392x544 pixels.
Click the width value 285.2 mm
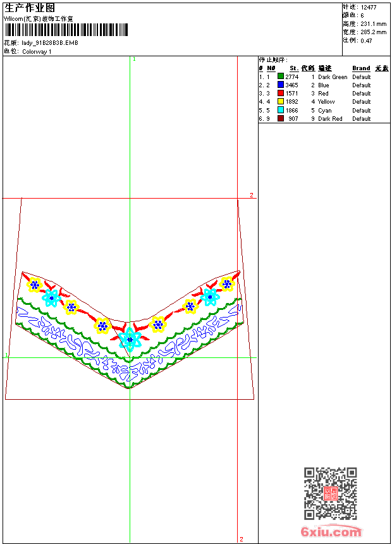[x=373, y=32]
